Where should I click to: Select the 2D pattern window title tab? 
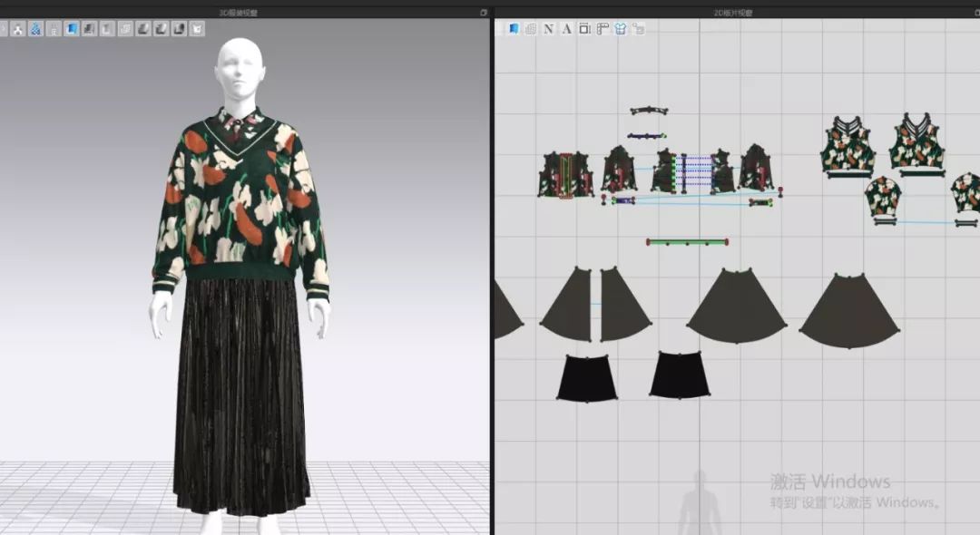point(733,13)
